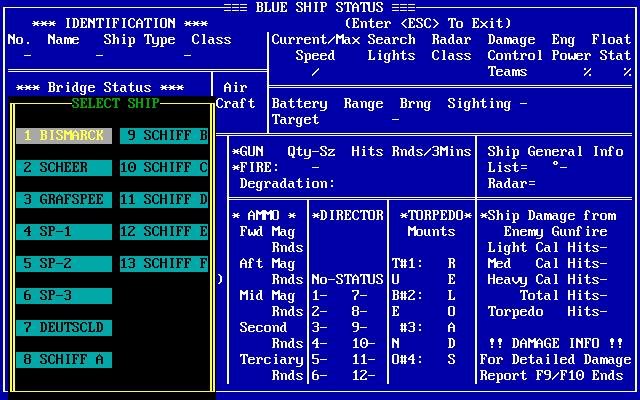Click the Eng Power label
Screen dimensions: 640x400
click(x=571, y=48)
